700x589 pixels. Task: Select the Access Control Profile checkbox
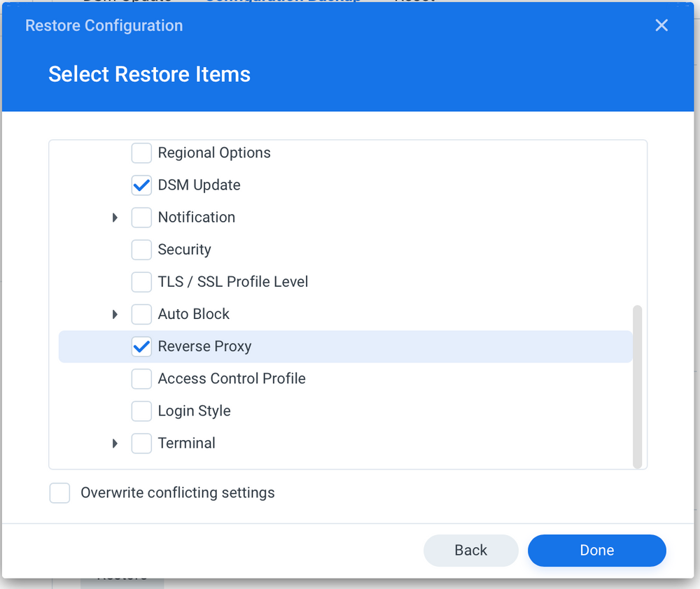tap(141, 378)
